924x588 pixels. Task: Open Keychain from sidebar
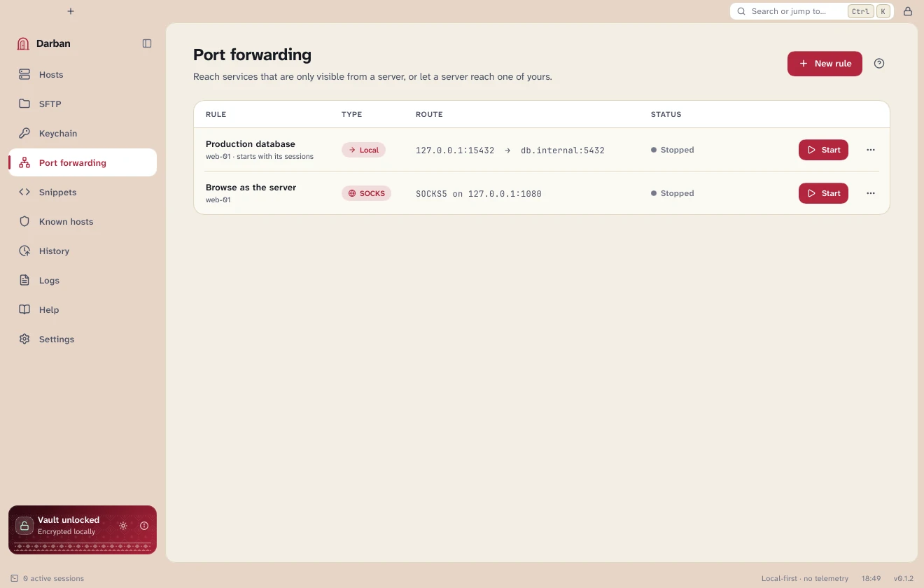click(83, 133)
